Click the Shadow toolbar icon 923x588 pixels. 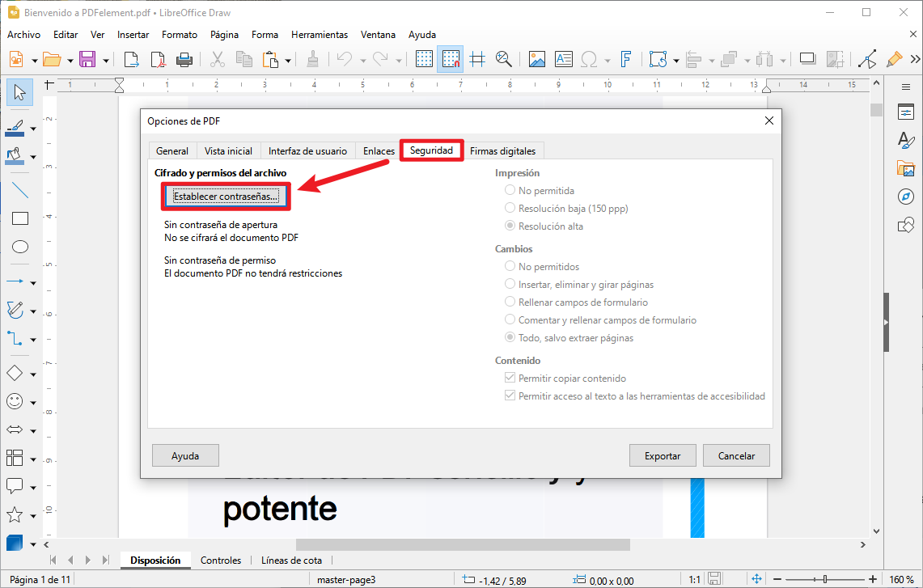click(807, 59)
